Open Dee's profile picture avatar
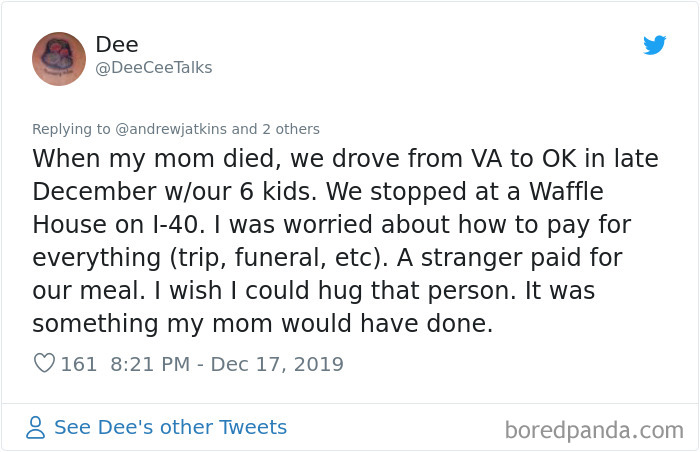 point(59,57)
